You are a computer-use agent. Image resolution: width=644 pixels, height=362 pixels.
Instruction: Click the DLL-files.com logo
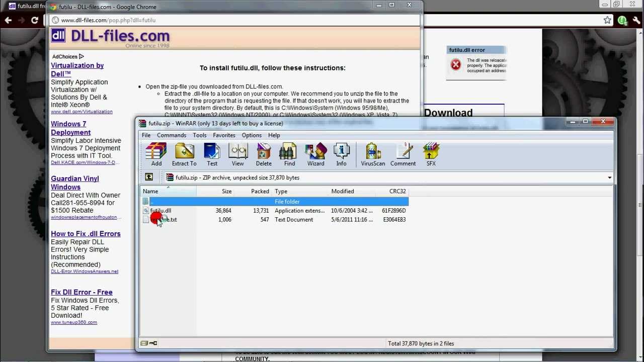[110, 37]
